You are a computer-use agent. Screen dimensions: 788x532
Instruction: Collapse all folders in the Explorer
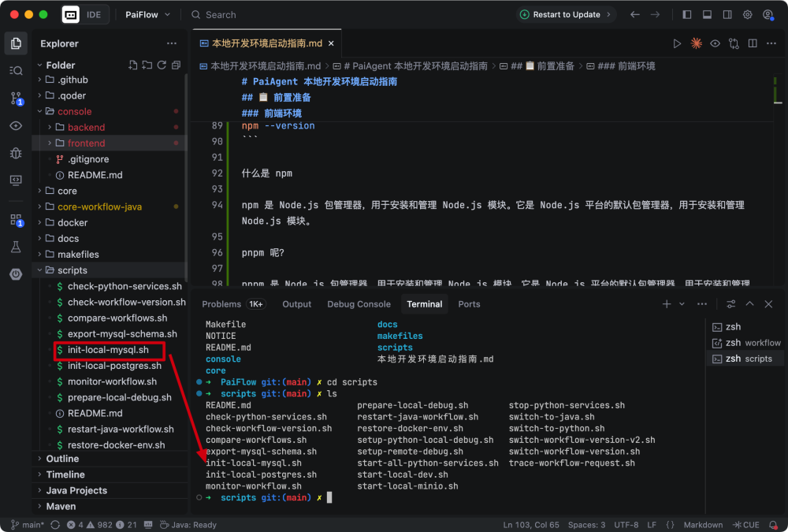pos(176,65)
